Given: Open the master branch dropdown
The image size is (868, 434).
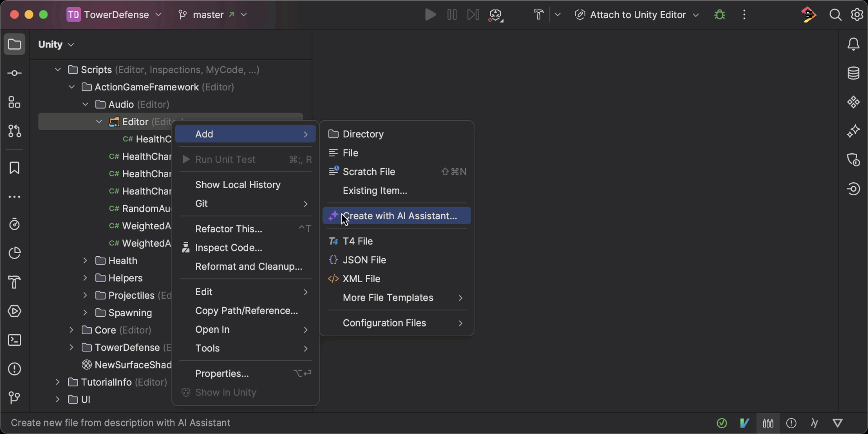Looking at the screenshot, I should tap(213, 15).
